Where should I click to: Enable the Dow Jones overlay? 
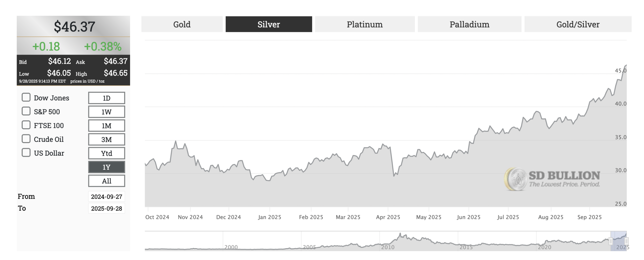point(26,98)
